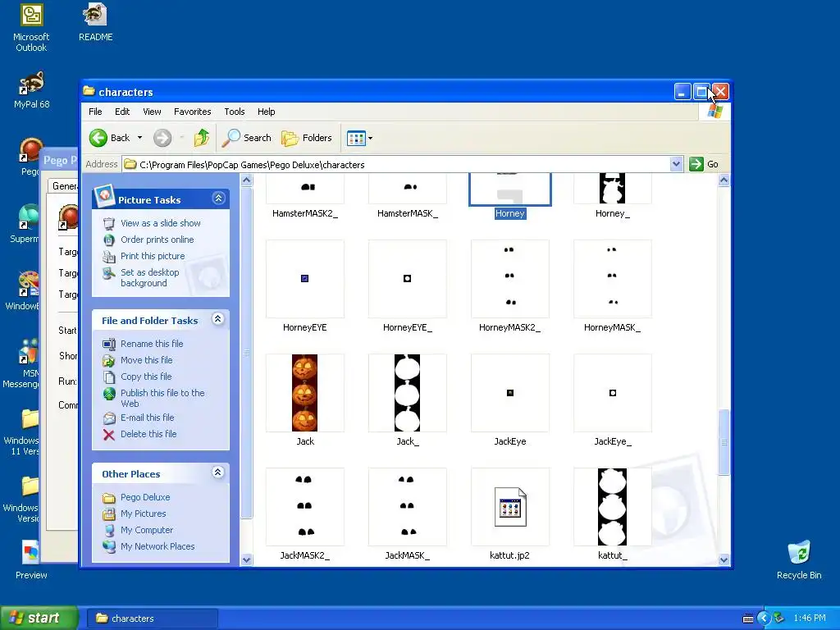Click characters taskbar button
Image resolution: width=840 pixels, height=630 pixels.
152,619
